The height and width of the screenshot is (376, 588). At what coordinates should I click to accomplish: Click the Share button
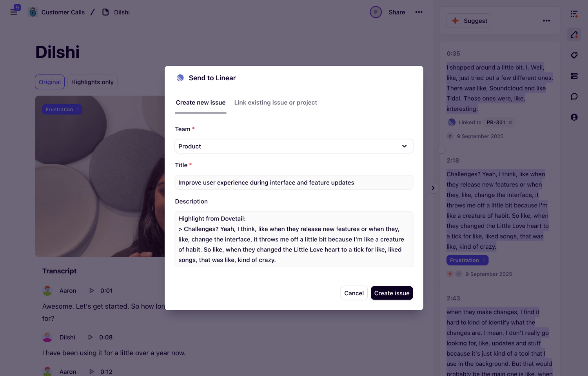(x=397, y=12)
